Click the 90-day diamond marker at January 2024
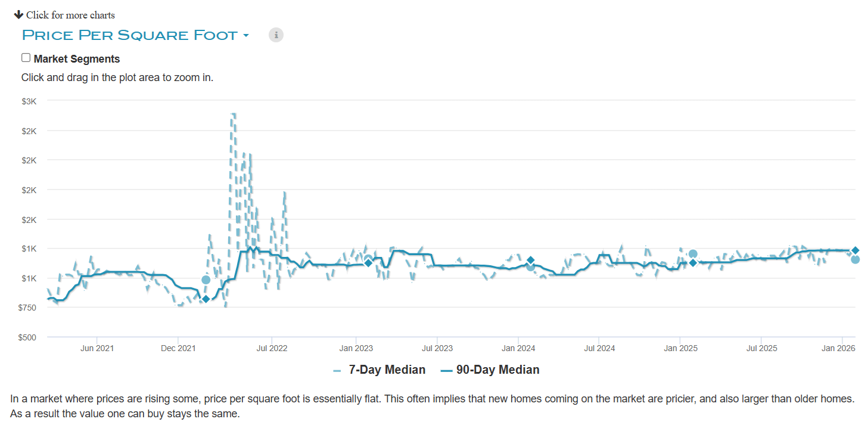This screenshot has height=428, width=868. coord(530,260)
